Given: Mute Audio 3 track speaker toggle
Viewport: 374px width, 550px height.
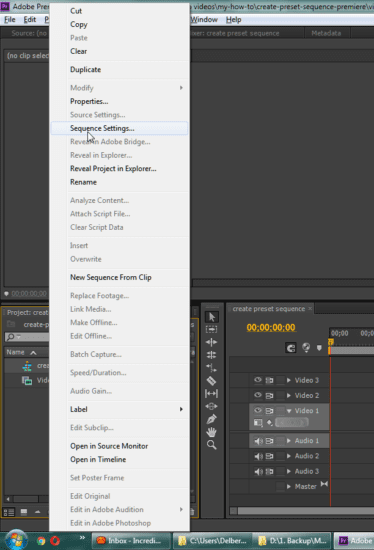Looking at the screenshot, I should click(x=258, y=471).
